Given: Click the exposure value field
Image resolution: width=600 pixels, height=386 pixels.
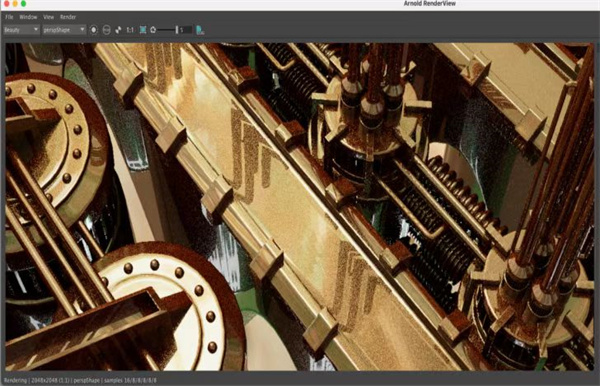Looking at the screenshot, I should (186, 29).
